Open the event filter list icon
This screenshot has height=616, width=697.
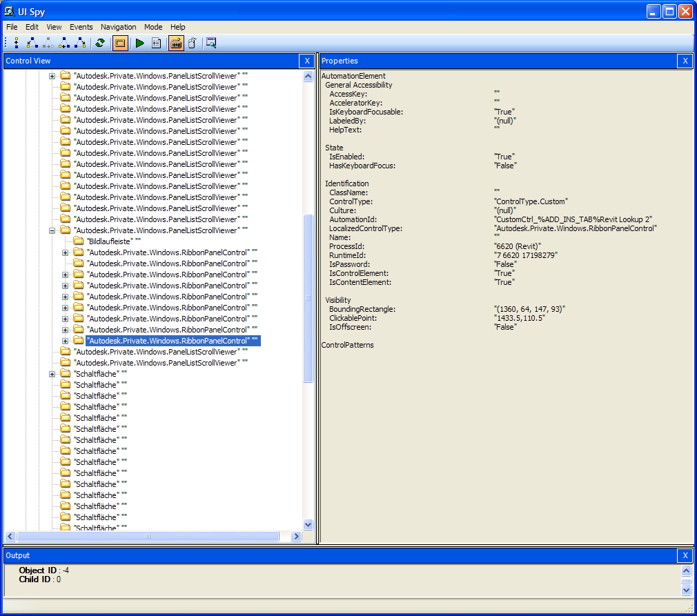(156, 42)
